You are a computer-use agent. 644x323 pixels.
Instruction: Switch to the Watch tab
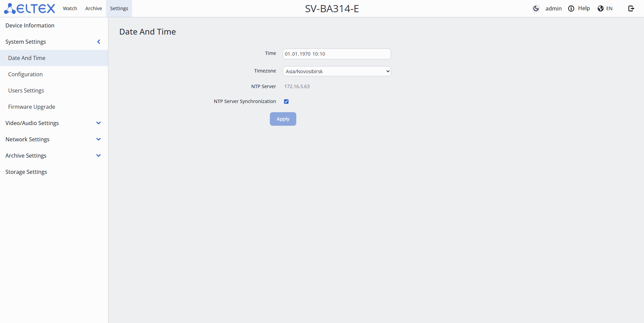coord(70,8)
